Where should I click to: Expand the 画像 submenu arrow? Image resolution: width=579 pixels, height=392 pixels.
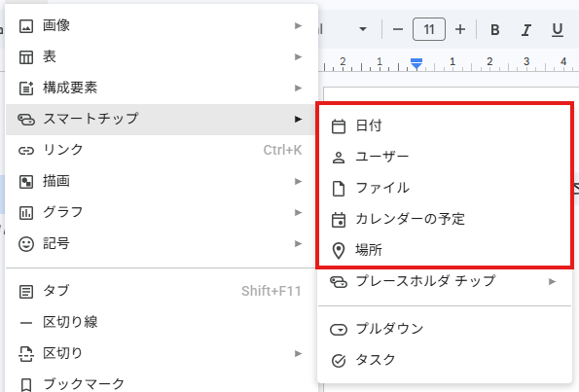(x=298, y=26)
